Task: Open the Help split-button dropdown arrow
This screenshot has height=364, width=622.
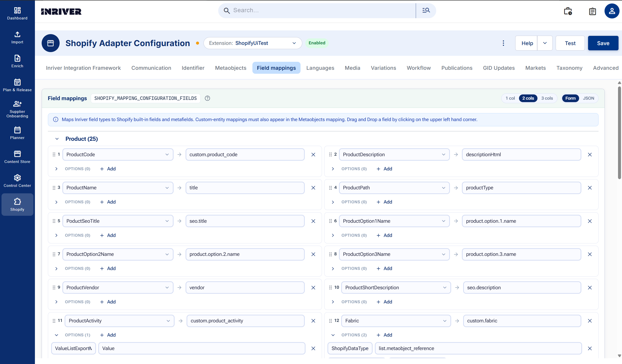Action: point(545,43)
